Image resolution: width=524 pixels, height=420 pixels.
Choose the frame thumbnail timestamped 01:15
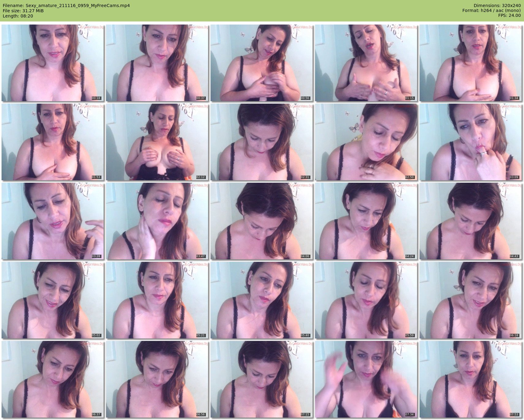click(x=366, y=63)
